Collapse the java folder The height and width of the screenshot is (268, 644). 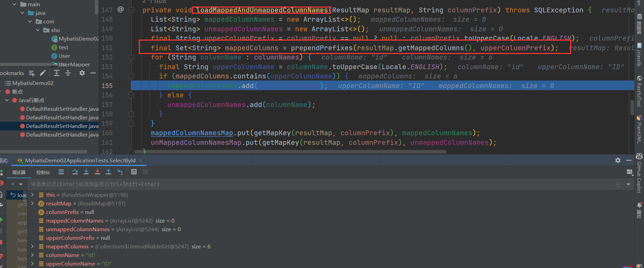[x=22, y=13]
